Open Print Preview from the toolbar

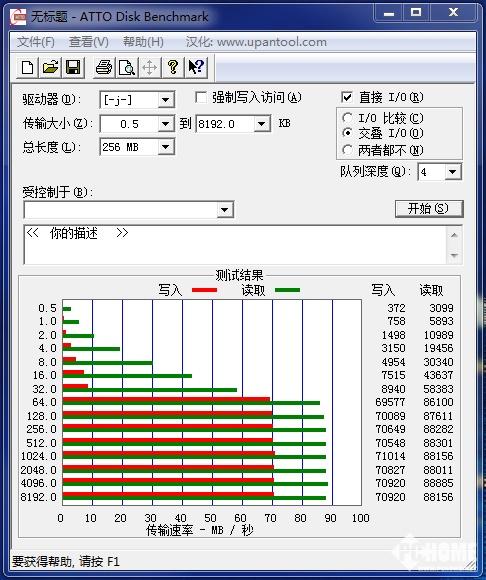[127, 68]
